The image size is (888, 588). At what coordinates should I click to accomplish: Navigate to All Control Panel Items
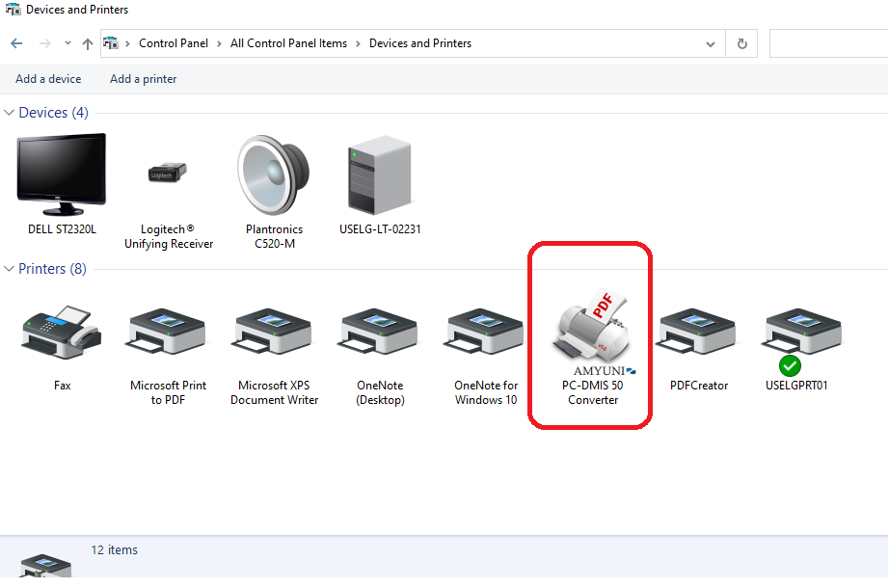tap(288, 43)
